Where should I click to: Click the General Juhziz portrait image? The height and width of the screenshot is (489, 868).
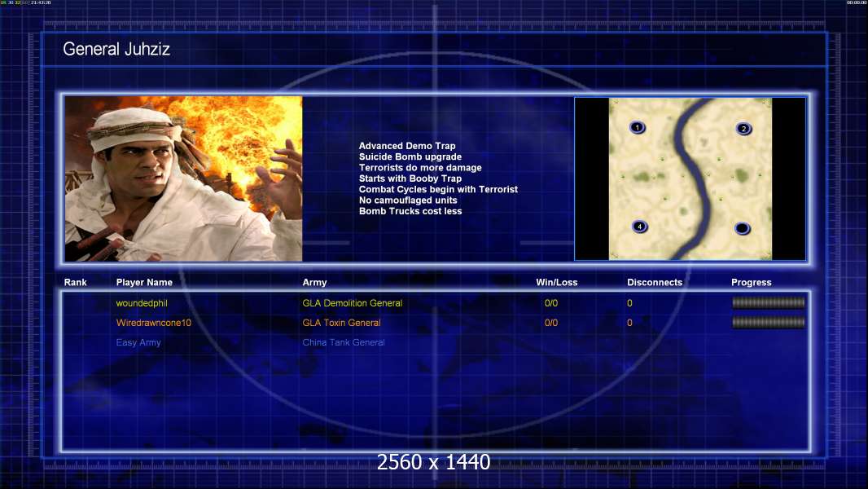click(x=183, y=178)
